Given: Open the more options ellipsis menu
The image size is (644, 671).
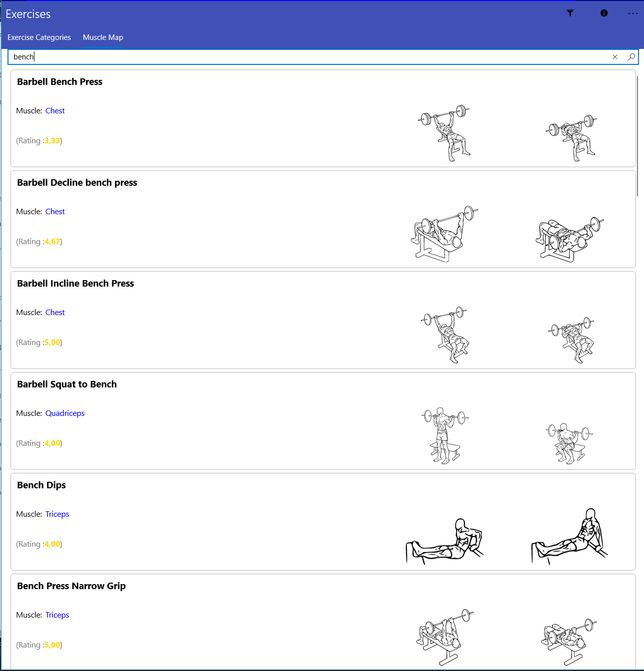Looking at the screenshot, I should (633, 13).
